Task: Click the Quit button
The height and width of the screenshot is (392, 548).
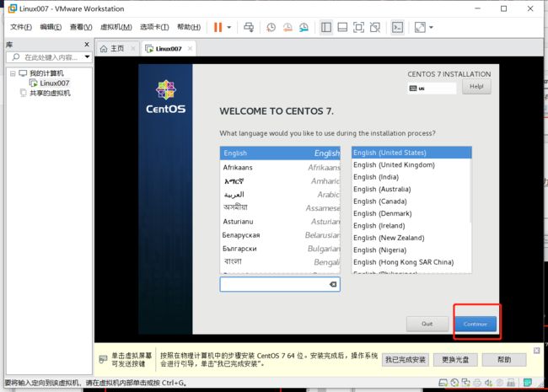Action: [427, 324]
